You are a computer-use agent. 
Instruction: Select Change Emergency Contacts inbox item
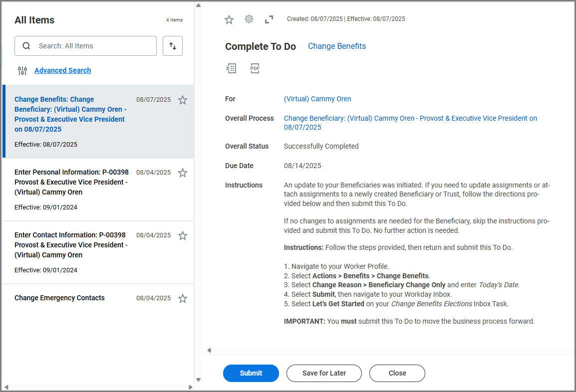[59, 298]
